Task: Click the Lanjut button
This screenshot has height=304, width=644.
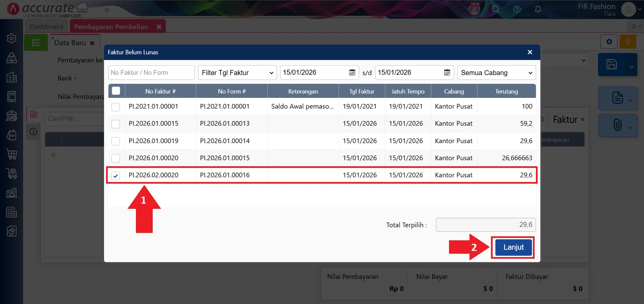Action: (513, 247)
